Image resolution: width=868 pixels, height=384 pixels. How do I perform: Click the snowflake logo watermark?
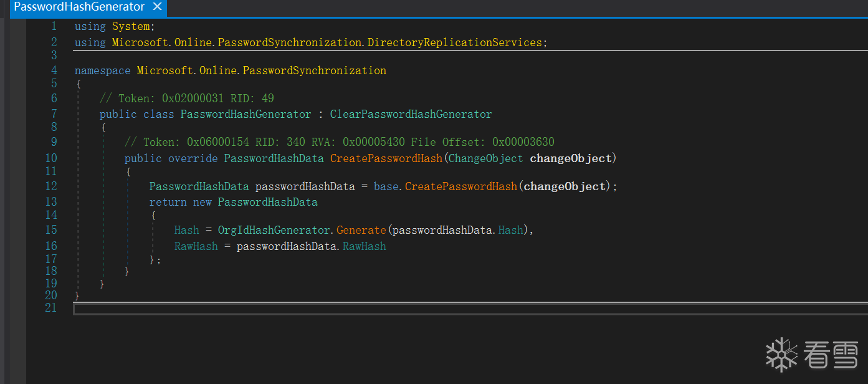[781, 355]
